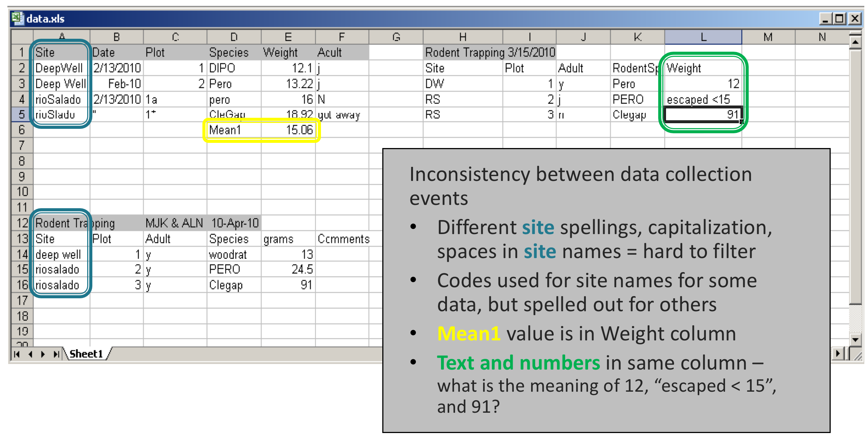Click the next-sheet navigation arrow
868x443 pixels.
[x=43, y=354]
